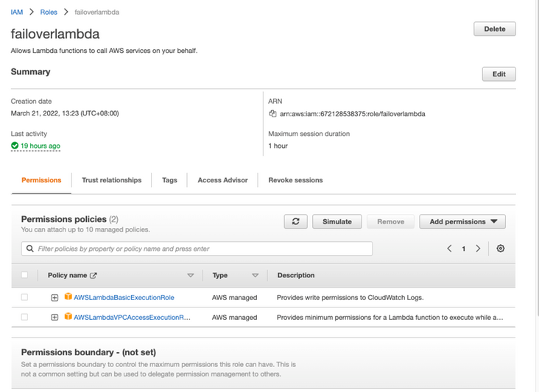This screenshot has height=392, width=539.
Task: Expand the AWSLambdaBasicExecutionRole policy details
Action: point(54,298)
